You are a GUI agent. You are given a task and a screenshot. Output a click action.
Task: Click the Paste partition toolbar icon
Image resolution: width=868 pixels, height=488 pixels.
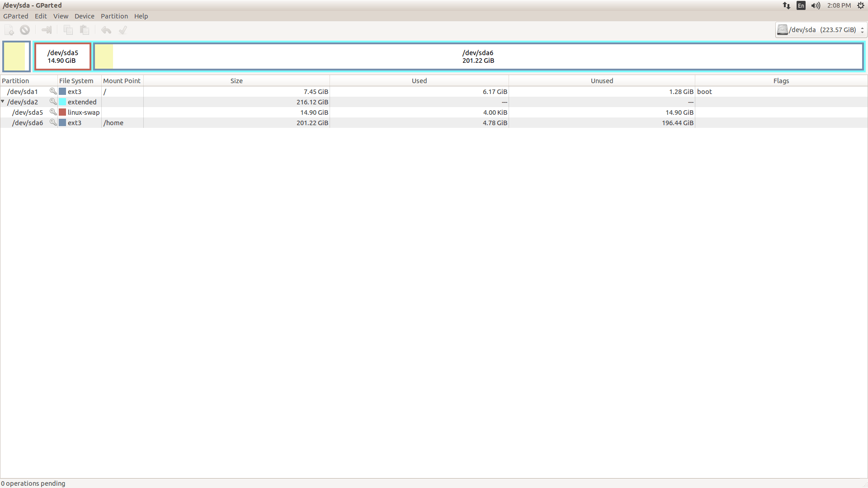coord(85,30)
